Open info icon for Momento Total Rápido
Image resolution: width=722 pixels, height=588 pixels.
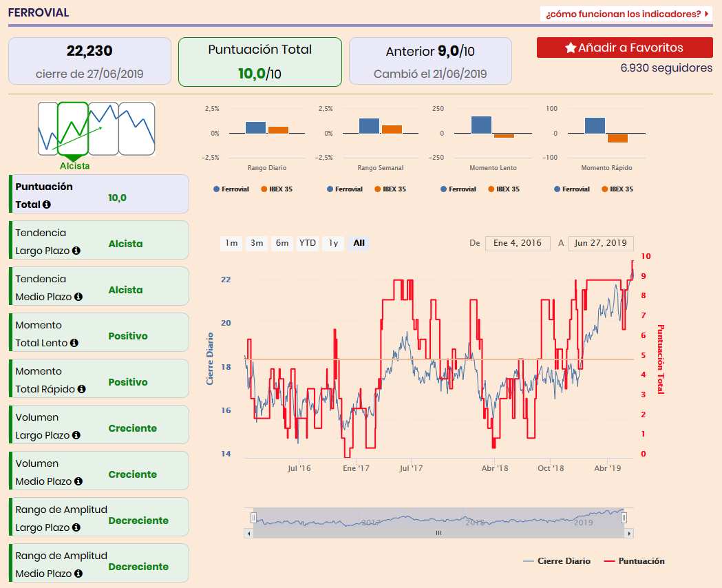pos(81,389)
